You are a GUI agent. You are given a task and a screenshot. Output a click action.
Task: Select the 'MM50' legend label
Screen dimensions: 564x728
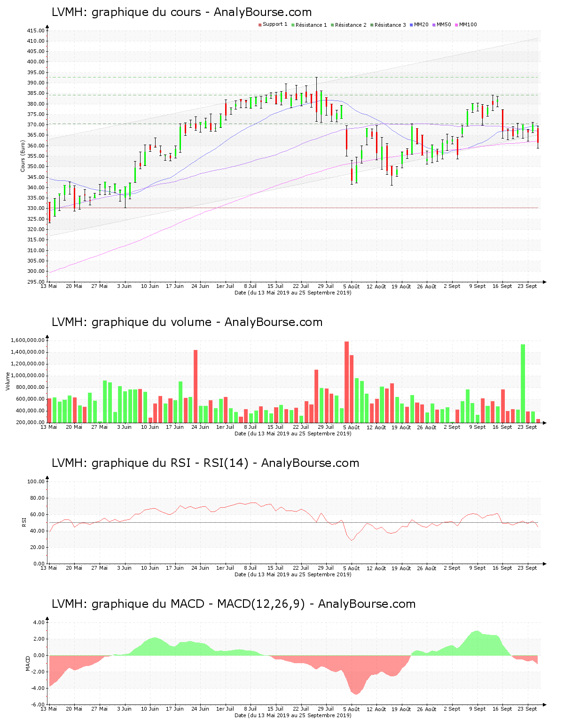[444, 24]
